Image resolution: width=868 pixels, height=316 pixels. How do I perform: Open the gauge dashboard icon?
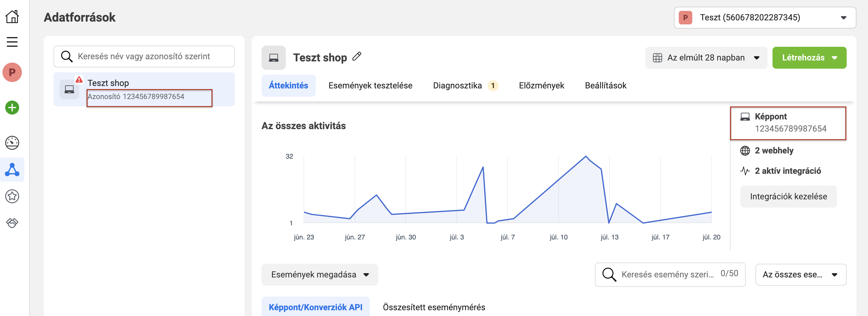pos(12,143)
